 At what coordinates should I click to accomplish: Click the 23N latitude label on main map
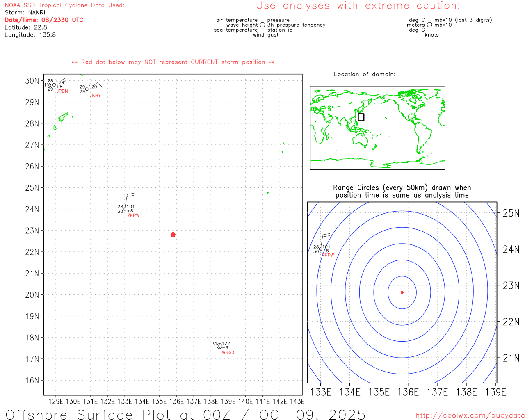[32, 231]
